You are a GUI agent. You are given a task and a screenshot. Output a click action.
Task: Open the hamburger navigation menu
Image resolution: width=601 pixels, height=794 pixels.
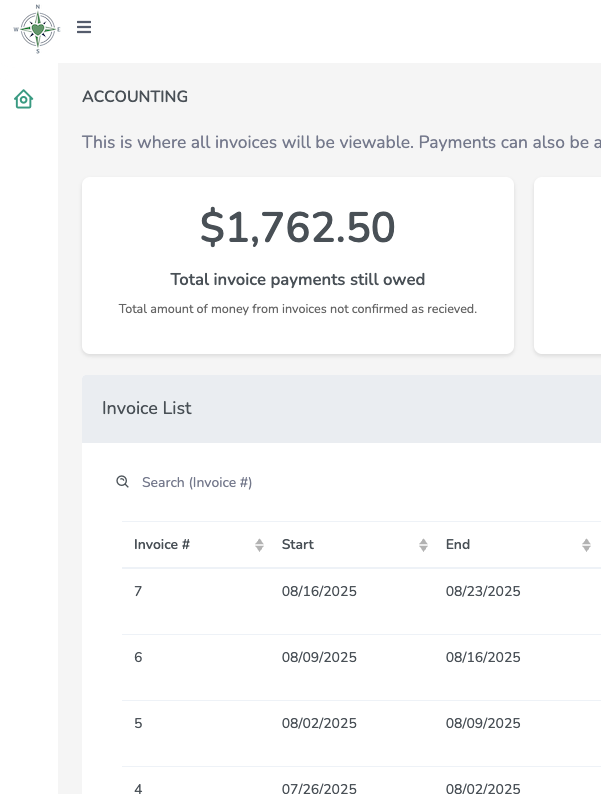(84, 27)
